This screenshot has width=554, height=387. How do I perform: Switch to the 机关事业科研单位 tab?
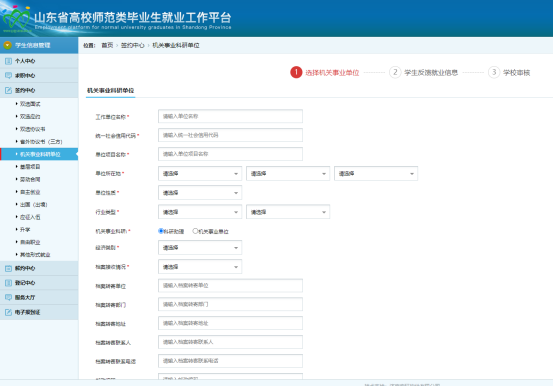(111, 91)
